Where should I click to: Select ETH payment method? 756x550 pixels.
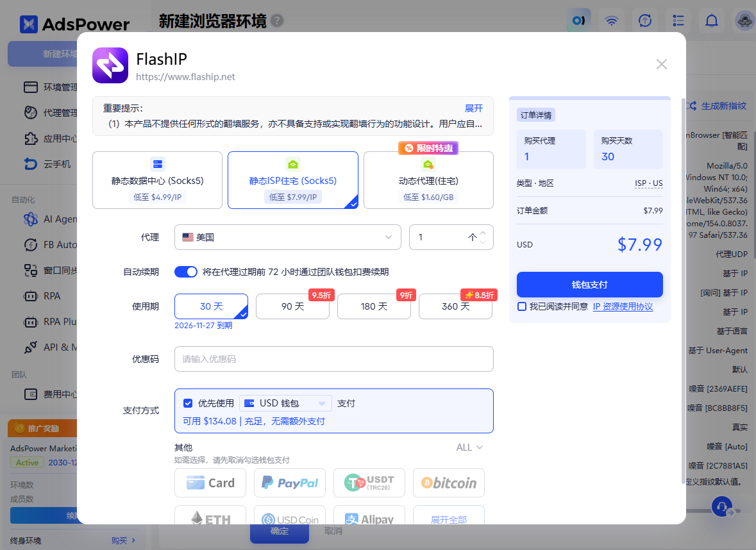coord(210,515)
